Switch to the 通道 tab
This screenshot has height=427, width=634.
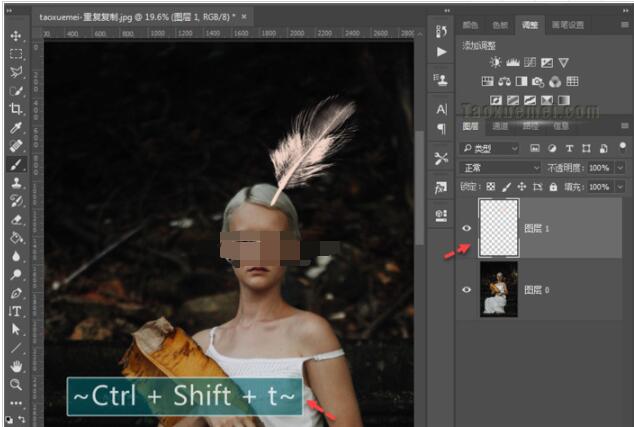click(501, 127)
